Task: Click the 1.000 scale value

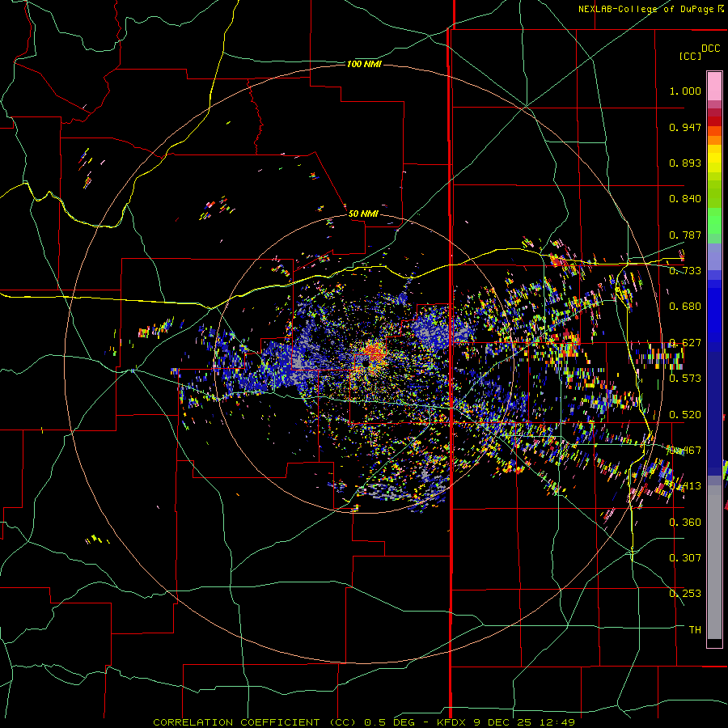Action: click(685, 91)
